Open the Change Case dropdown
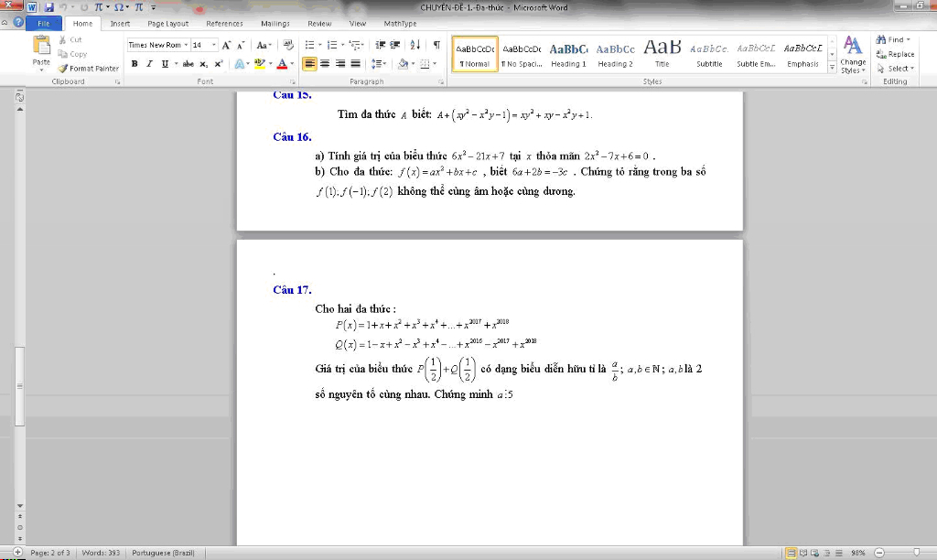 (x=264, y=46)
